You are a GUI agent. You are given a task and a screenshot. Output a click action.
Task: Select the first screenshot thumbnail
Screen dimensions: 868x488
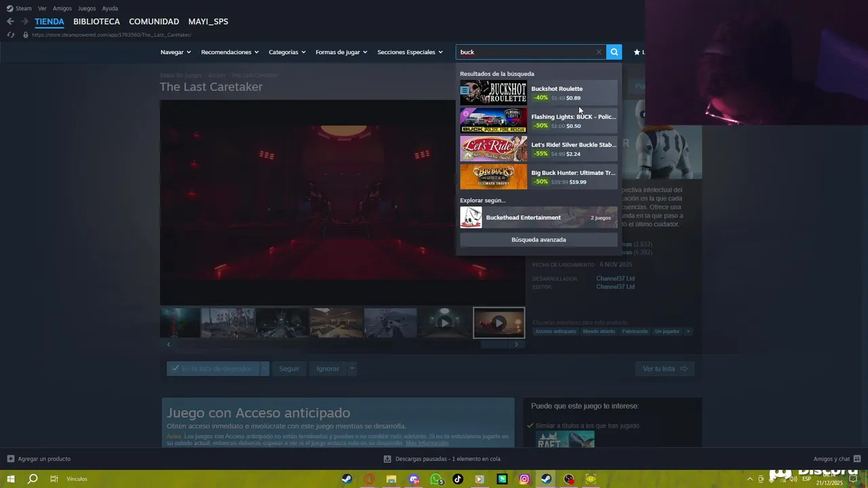pyautogui.click(x=180, y=323)
